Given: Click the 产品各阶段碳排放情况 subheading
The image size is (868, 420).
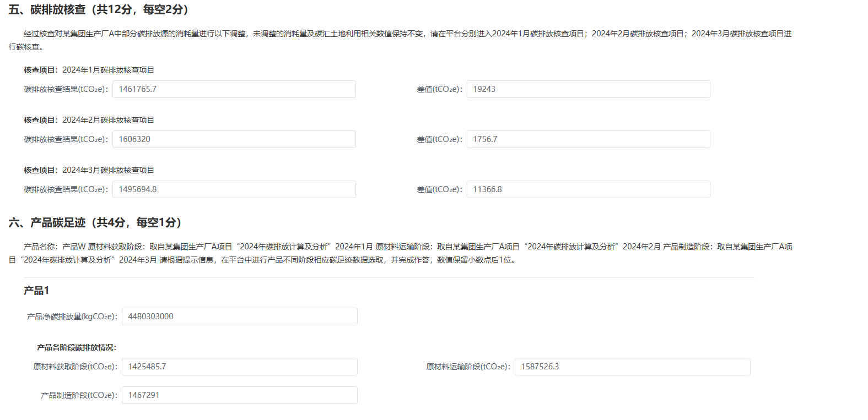Looking at the screenshot, I should (77, 347).
